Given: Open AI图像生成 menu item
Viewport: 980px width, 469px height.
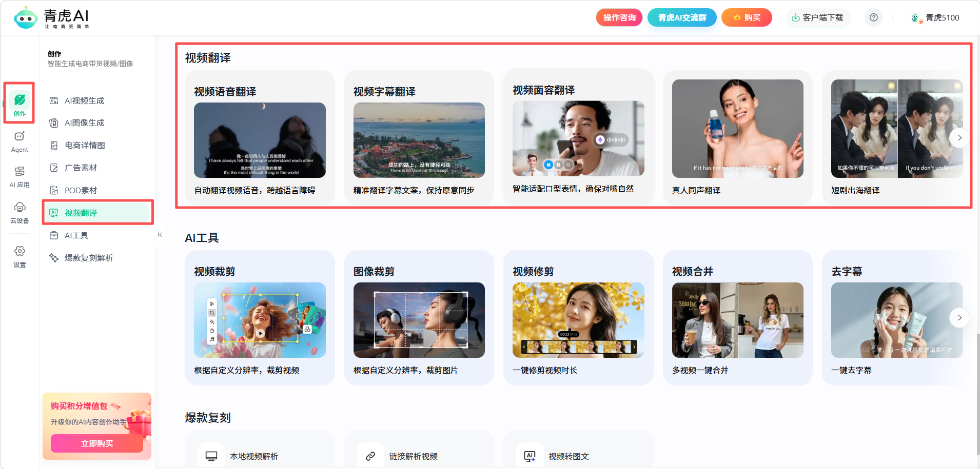Looking at the screenshot, I should tap(96, 123).
